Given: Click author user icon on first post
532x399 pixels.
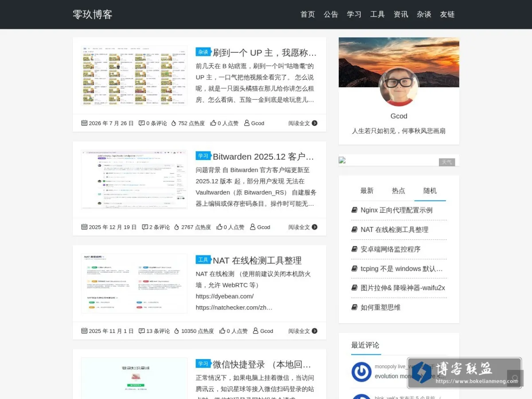Looking at the screenshot, I should pyautogui.click(x=247, y=123).
